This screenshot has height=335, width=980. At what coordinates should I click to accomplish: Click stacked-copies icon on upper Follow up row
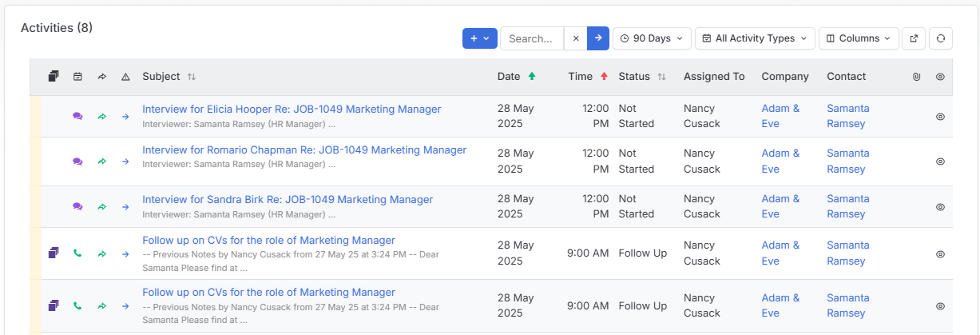54,253
